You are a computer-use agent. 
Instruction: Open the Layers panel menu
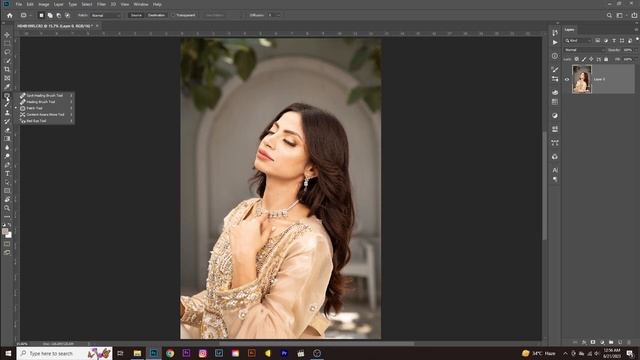tap(636, 29)
